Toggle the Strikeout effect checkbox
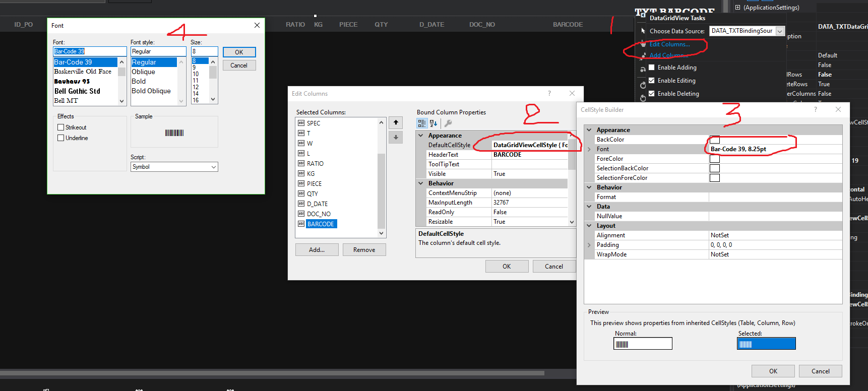This screenshot has width=868, height=391. (60, 127)
